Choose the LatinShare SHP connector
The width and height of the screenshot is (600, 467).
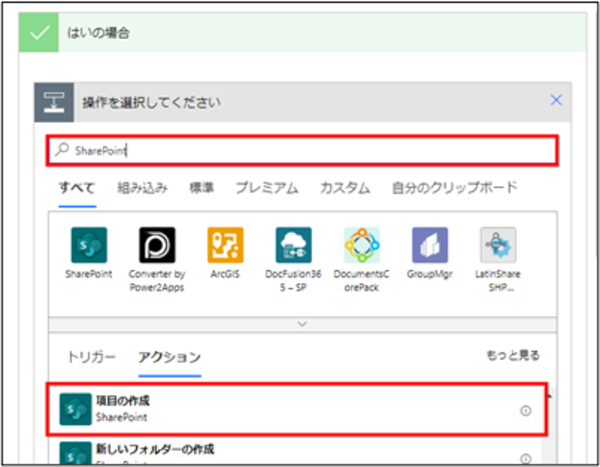pos(498,245)
